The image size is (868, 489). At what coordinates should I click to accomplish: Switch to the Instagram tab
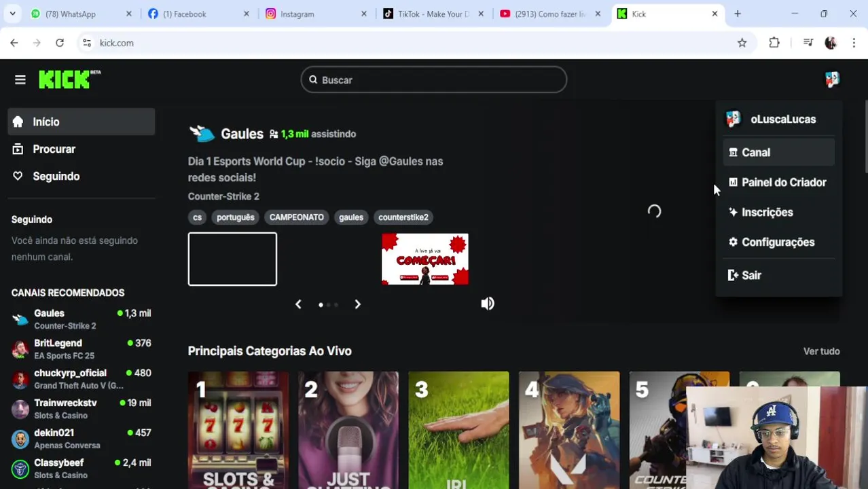[x=316, y=14]
